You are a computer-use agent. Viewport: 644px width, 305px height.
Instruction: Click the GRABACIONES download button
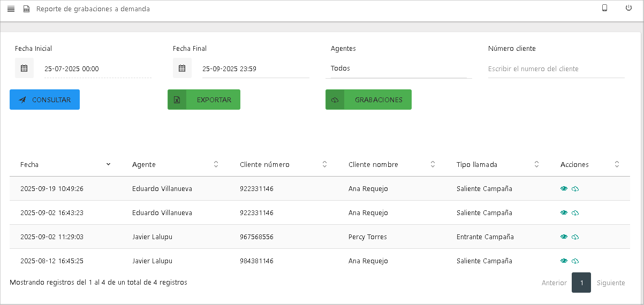[x=368, y=100]
